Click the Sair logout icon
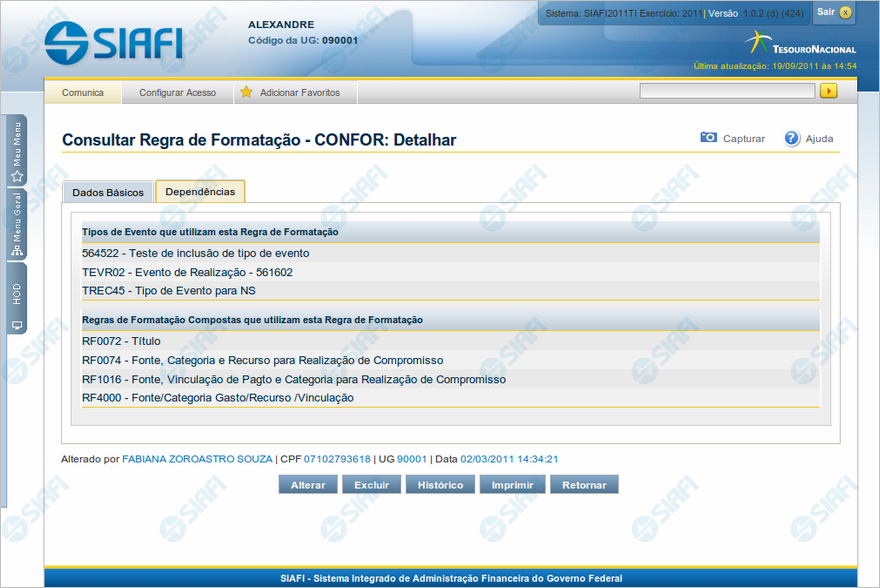The height and width of the screenshot is (588, 880). point(846,12)
